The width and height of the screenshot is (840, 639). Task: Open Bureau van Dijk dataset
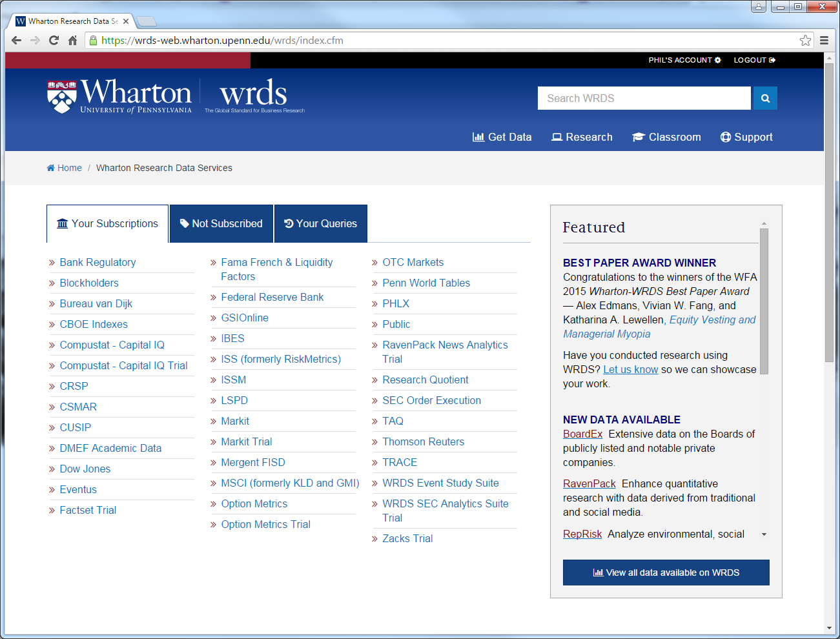tap(96, 303)
